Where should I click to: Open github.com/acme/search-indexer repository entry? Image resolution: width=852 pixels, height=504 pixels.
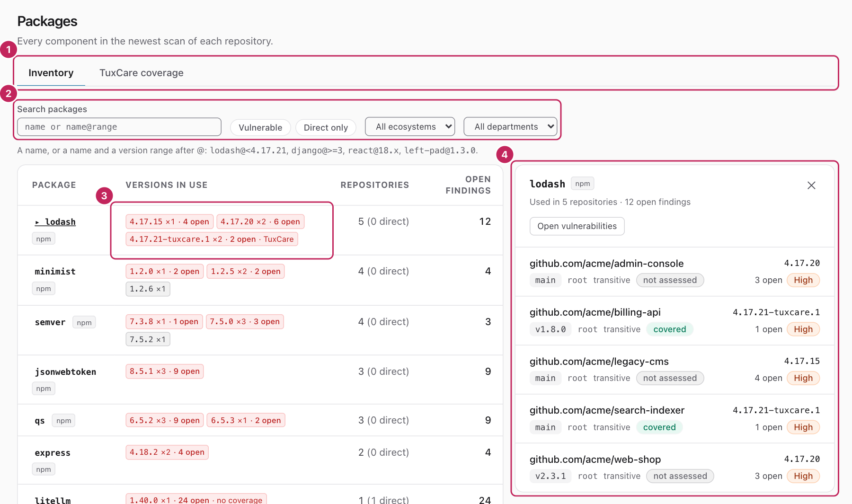(x=674, y=419)
